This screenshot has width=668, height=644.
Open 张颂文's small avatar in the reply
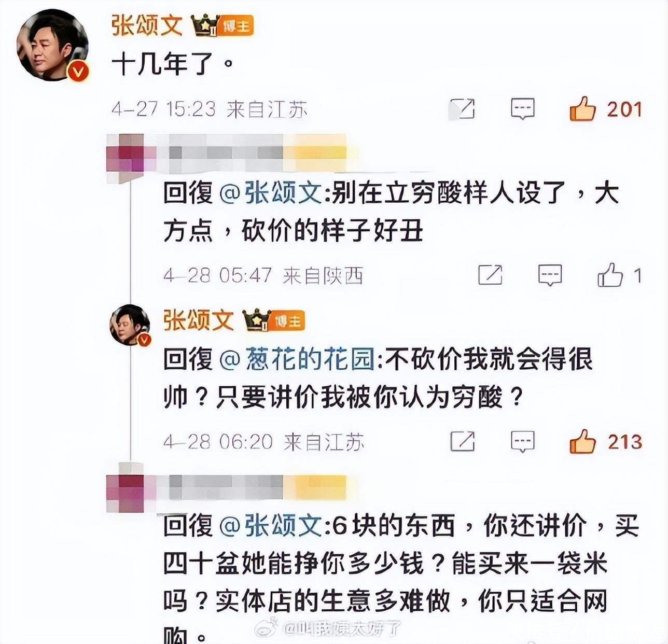tap(130, 325)
